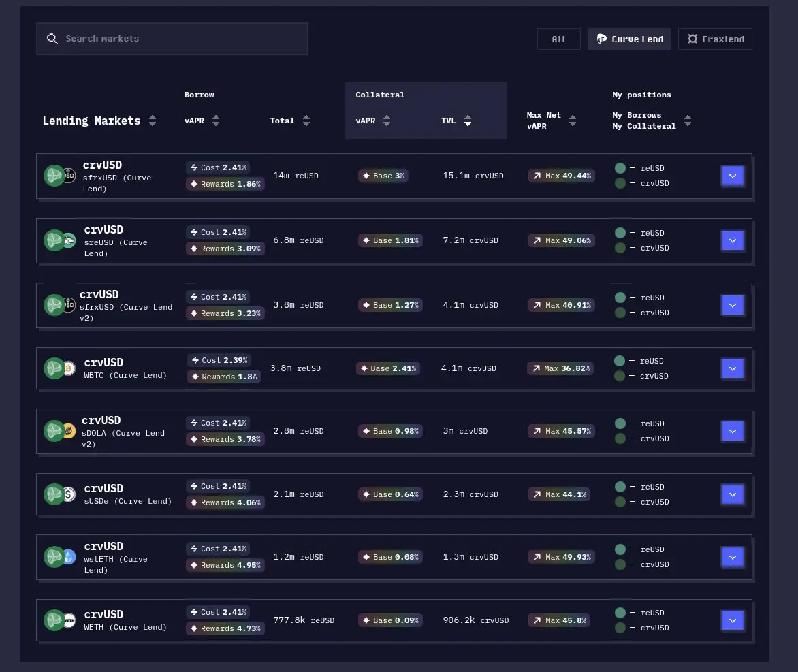Click the sfrxUSD v2 token pair icon
798x672 pixels.
[59, 305]
